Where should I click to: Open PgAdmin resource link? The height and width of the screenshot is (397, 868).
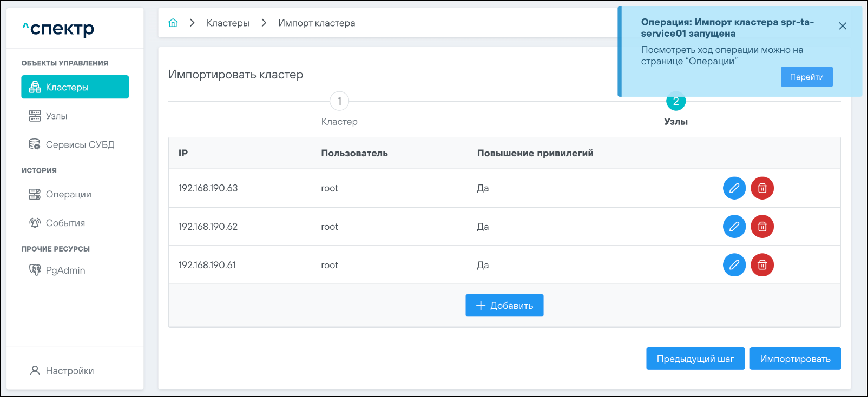65,270
